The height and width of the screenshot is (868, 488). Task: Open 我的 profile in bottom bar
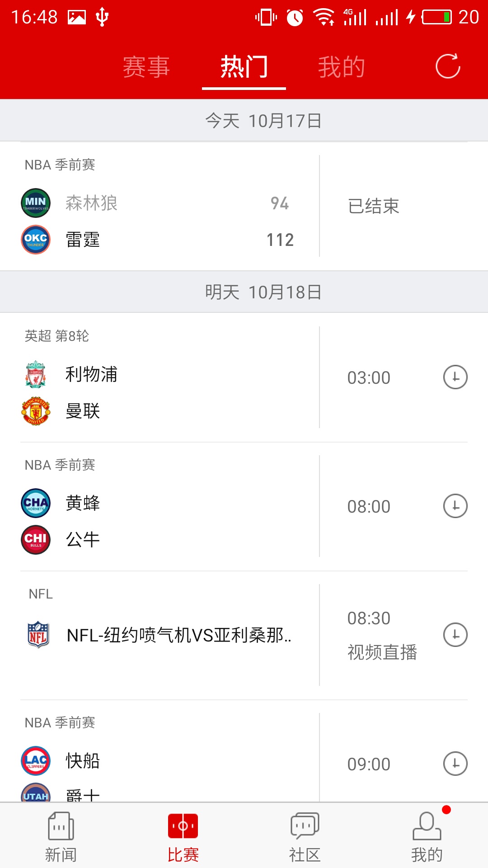coord(427,837)
